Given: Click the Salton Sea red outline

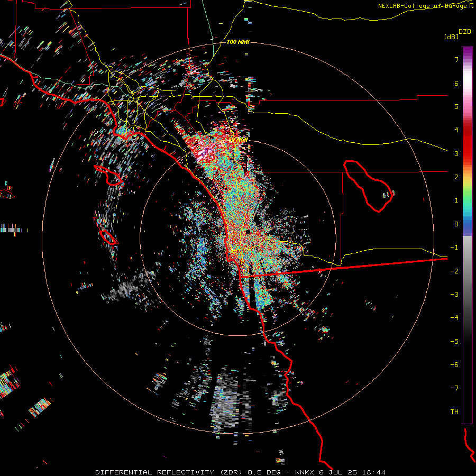Looking at the screenshot, I should [368, 186].
